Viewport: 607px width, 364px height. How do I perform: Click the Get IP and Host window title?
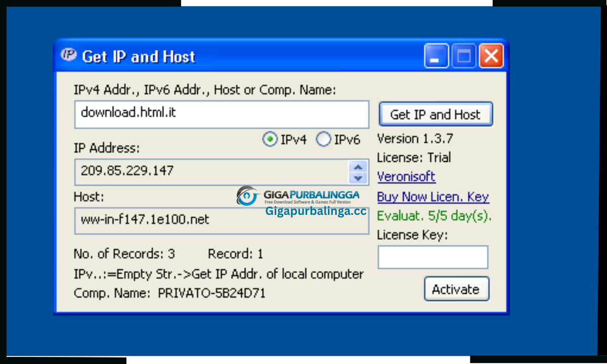tap(139, 57)
